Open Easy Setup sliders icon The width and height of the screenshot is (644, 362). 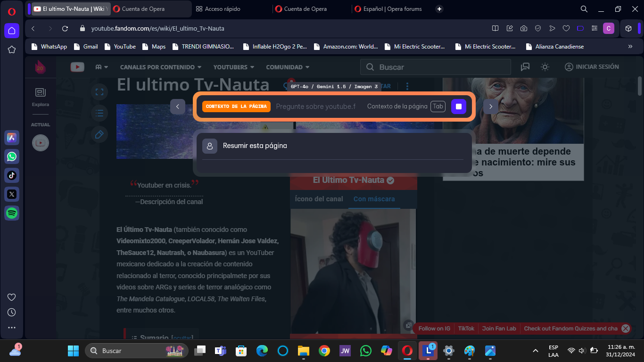point(594,28)
